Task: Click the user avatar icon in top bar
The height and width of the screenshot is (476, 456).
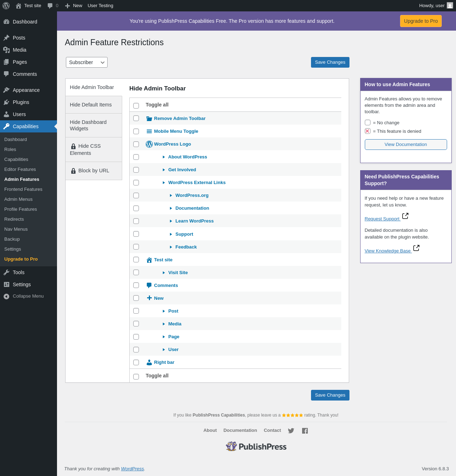Action: [x=450, y=6]
